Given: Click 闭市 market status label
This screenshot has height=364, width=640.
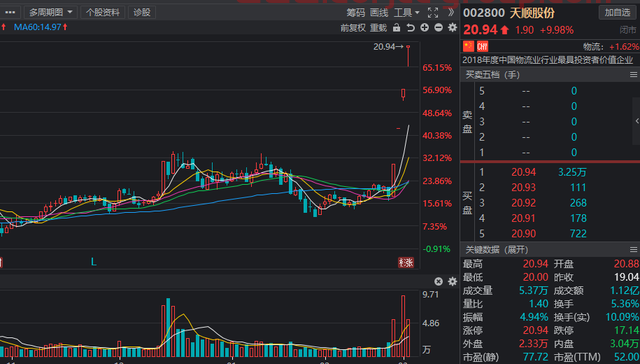Looking at the screenshot, I should pos(627,30).
